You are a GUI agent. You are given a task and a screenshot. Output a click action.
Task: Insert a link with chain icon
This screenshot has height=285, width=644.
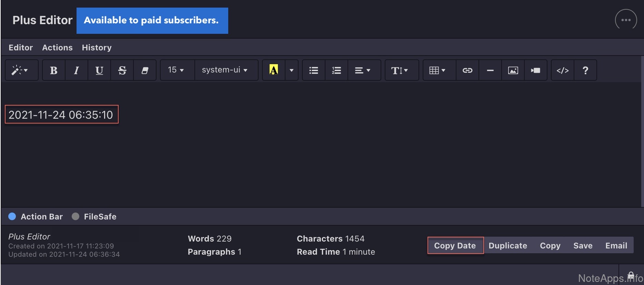(467, 70)
